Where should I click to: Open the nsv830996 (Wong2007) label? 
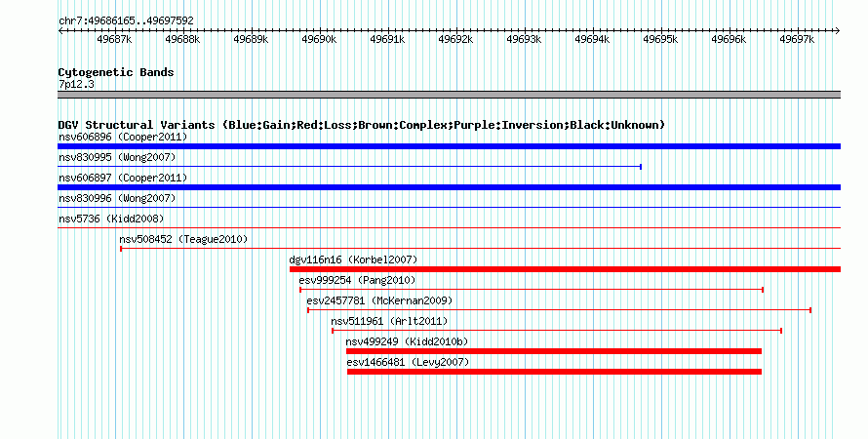coord(117,198)
